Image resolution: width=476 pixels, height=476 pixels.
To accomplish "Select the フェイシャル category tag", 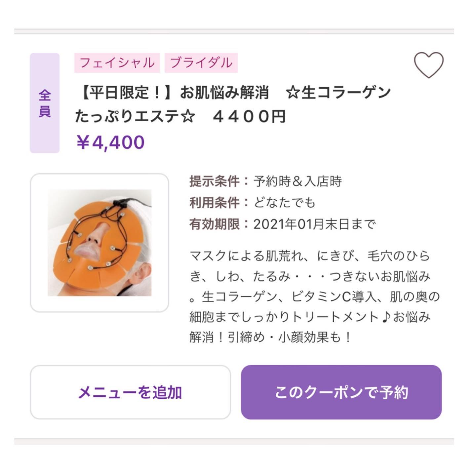I will click(x=117, y=63).
